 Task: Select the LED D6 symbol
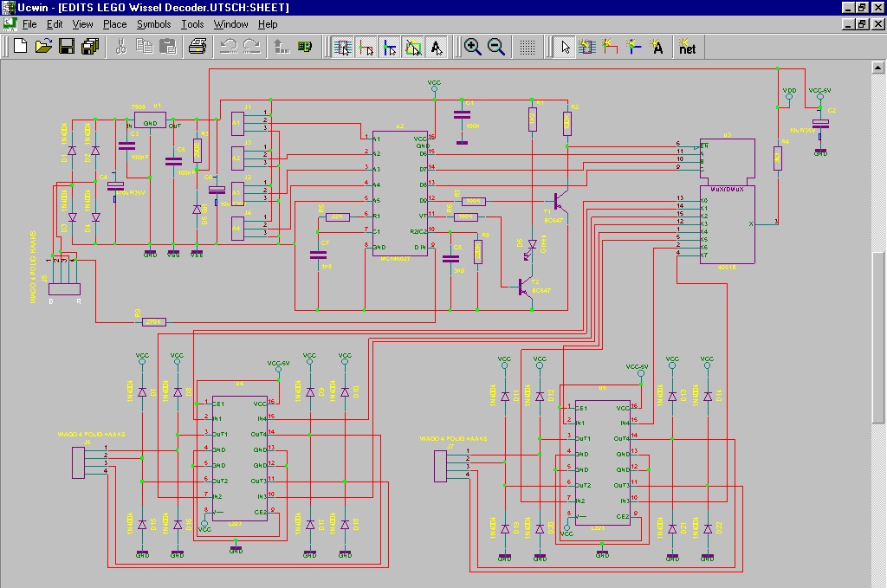coord(531,249)
